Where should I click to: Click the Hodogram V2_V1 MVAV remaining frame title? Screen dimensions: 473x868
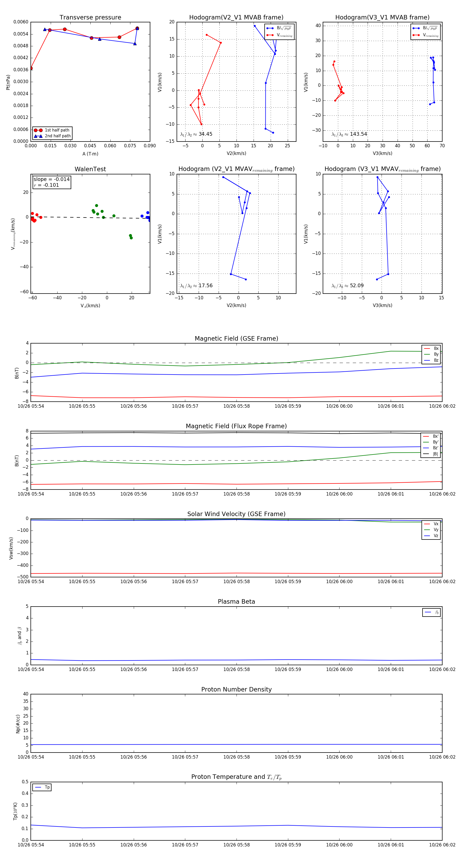pos(236,169)
